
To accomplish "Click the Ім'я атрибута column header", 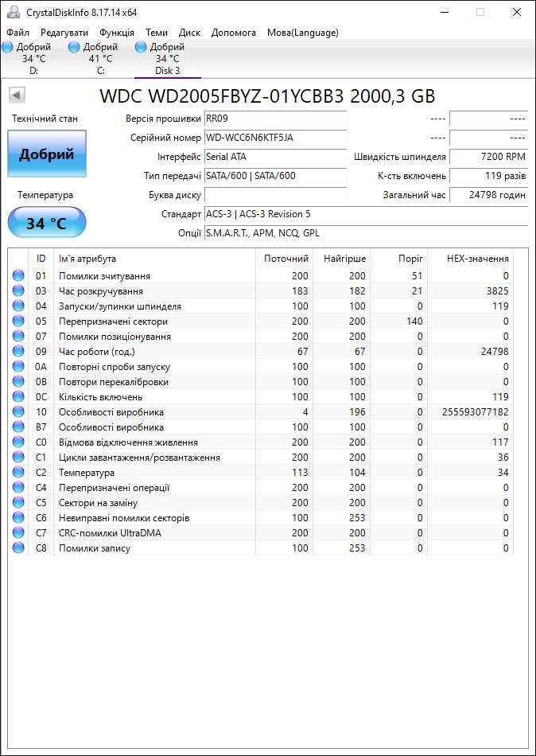I will (x=154, y=259).
